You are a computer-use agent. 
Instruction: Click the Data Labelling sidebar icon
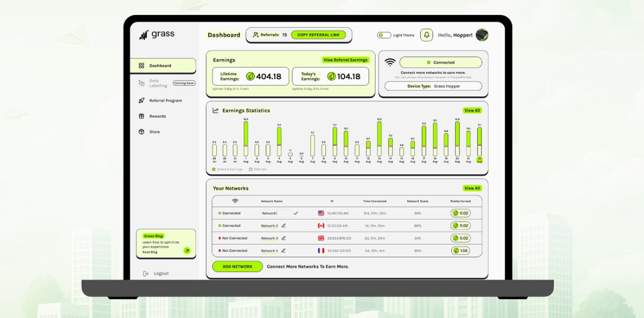142,83
